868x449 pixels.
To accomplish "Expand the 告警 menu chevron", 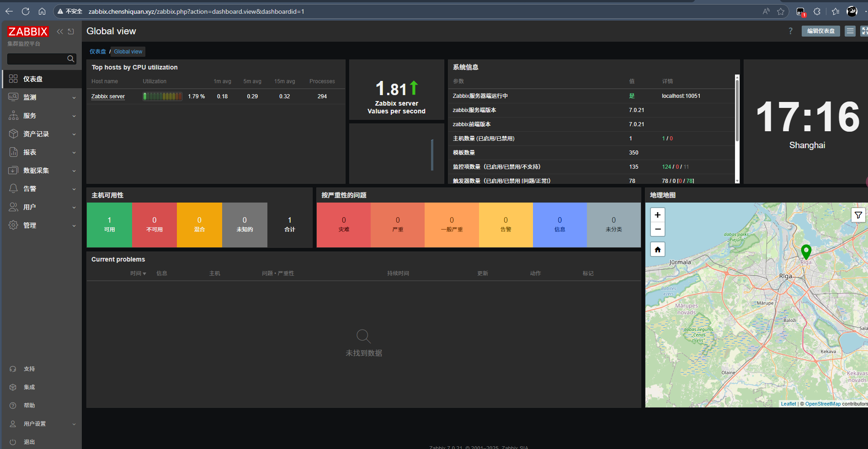I will coord(74,189).
